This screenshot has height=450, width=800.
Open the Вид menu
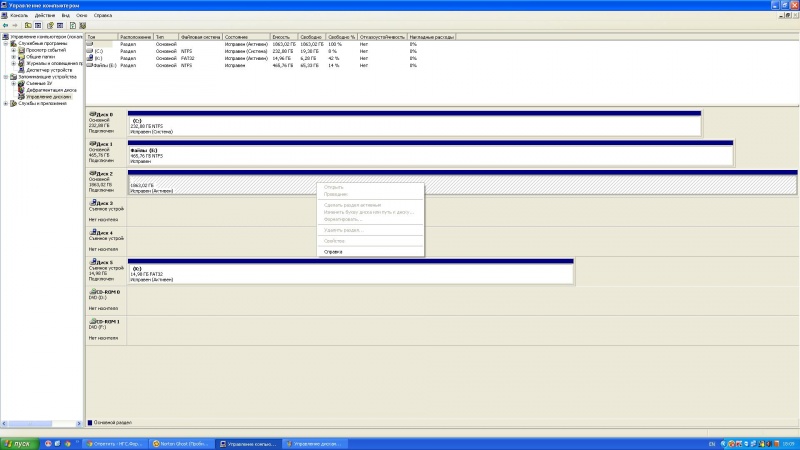click(65, 15)
